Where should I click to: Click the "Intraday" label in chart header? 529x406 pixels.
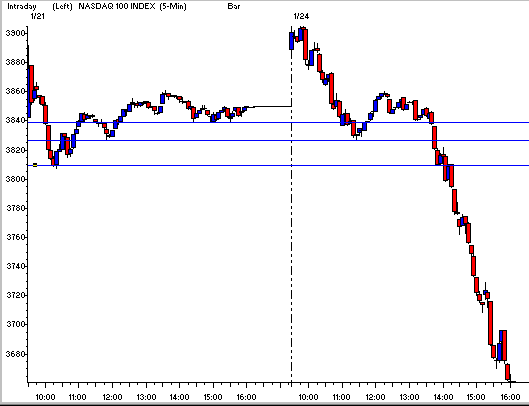tap(22, 6)
